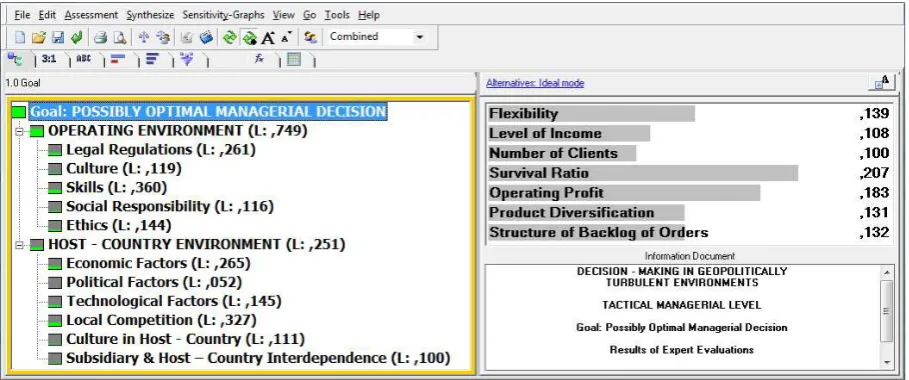This screenshot has width=909, height=380.
Task: Select the Political Factors tree item
Action: (x=154, y=283)
